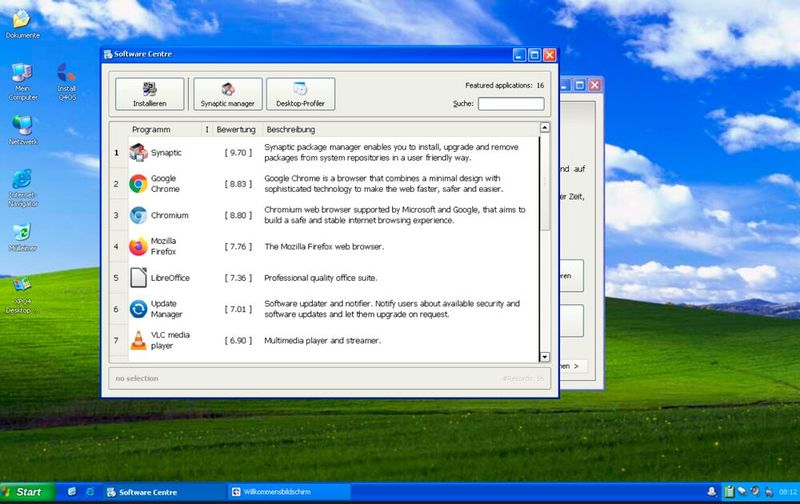Click the taskbar clock

click(788, 492)
